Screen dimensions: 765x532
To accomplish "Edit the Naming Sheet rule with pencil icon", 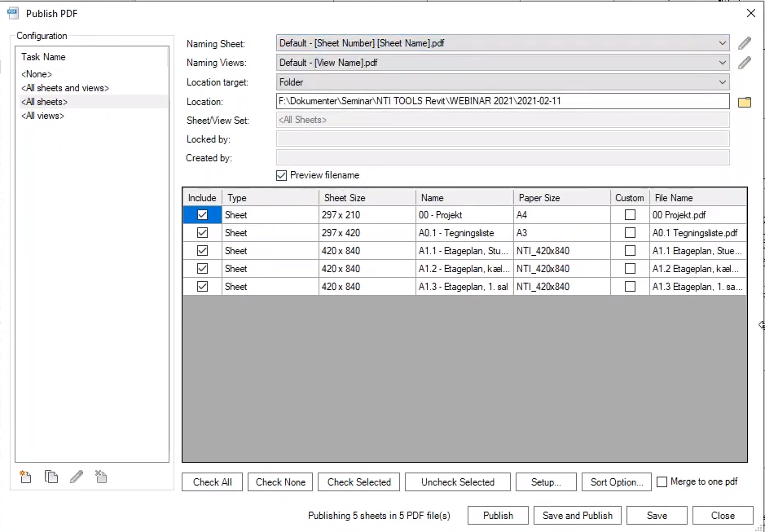I will pos(744,43).
